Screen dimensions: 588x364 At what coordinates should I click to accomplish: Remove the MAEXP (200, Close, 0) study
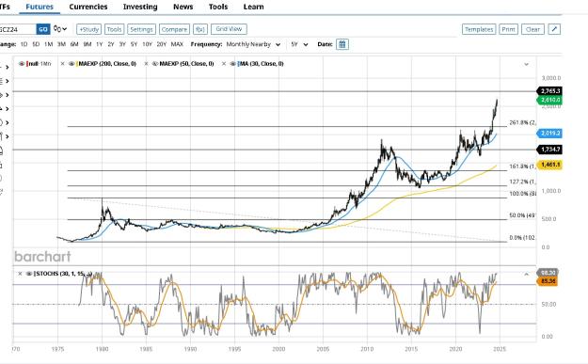63,64
